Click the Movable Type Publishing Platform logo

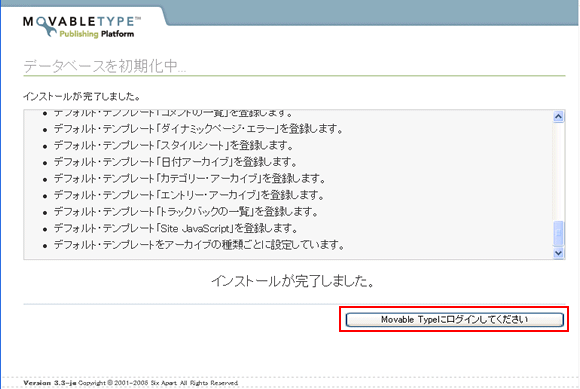click(82, 27)
